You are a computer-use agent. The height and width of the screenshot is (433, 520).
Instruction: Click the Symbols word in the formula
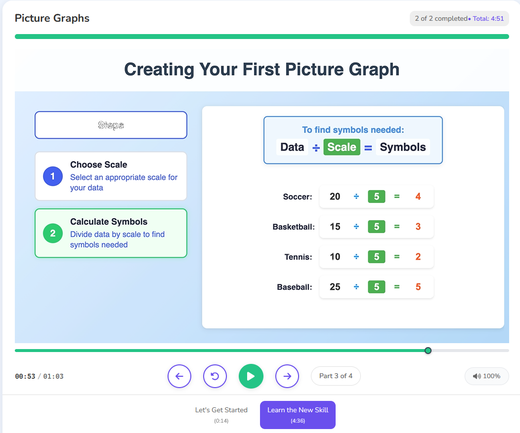(403, 147)
